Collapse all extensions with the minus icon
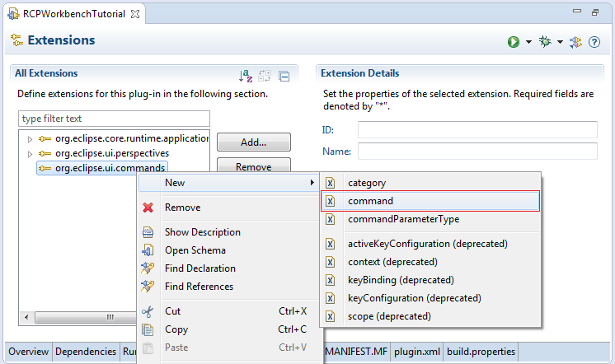The height and width of the screenshot is (364, 615). [x=284, y=76]
